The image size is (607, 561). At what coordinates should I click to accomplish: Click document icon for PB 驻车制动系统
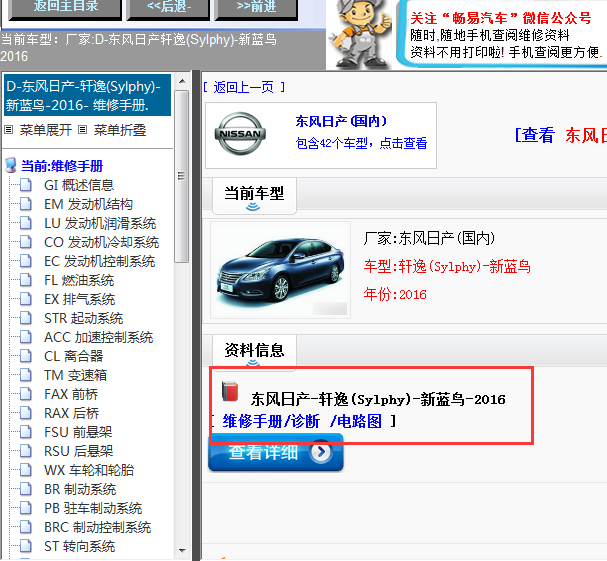point(26,507)
